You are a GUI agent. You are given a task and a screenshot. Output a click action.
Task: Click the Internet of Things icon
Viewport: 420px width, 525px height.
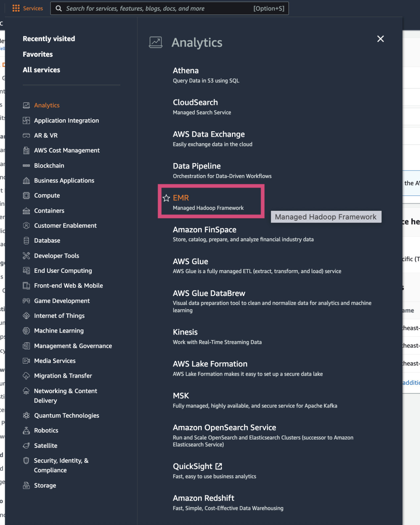click(x=27, y=315)
